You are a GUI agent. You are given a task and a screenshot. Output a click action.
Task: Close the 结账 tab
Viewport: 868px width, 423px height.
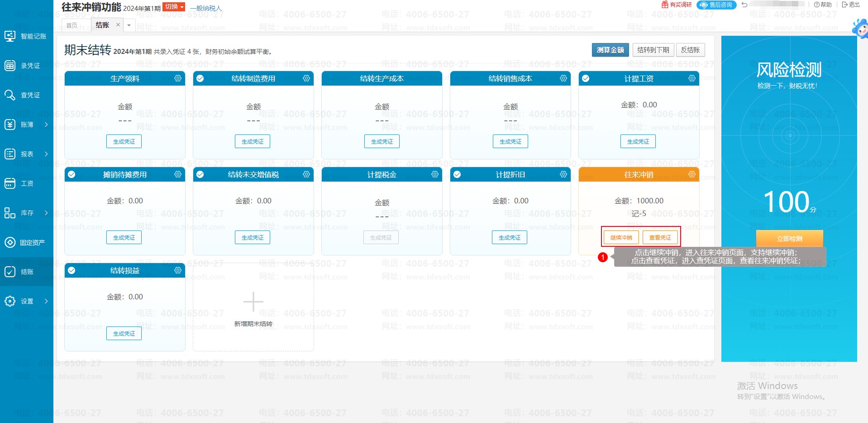(x=118, y=25)
